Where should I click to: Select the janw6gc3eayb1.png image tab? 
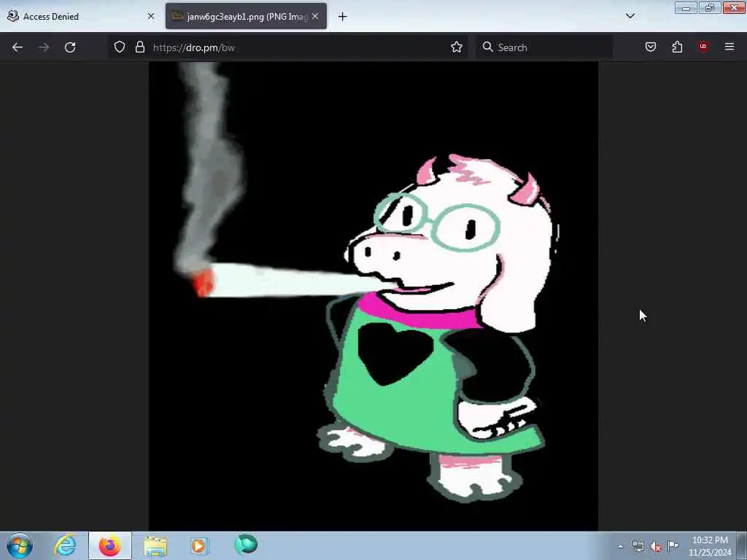point(246,16)
